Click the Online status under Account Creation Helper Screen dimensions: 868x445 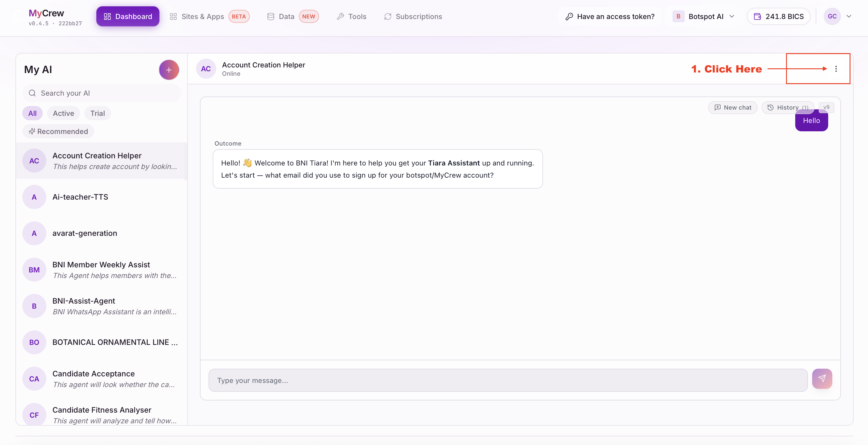231,74
